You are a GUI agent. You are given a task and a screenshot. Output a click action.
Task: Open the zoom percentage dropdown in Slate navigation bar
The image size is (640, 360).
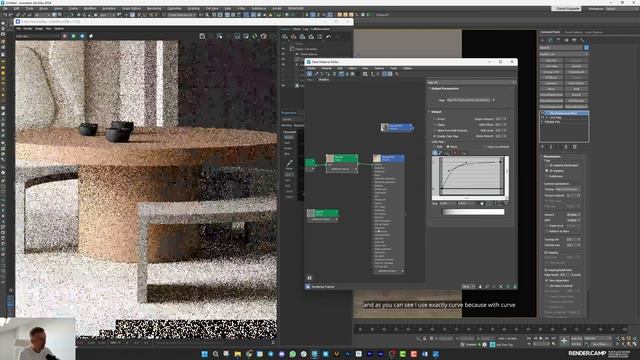468,287
